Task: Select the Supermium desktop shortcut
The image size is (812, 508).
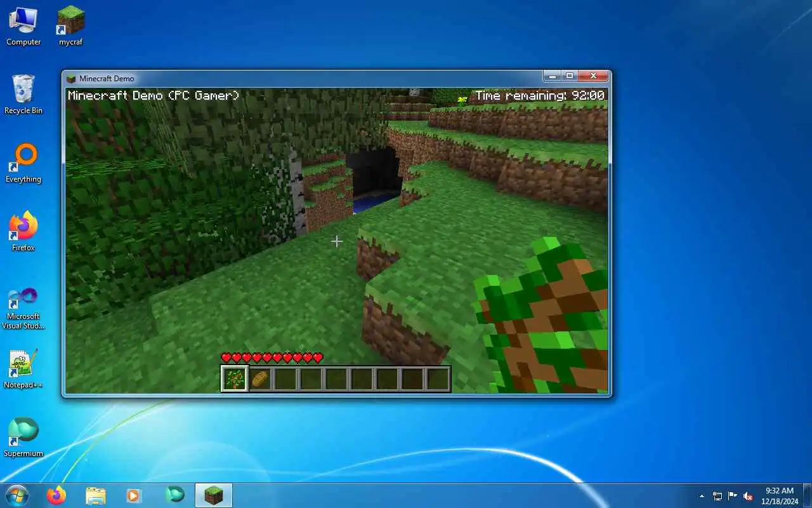Action: [23, 438]
